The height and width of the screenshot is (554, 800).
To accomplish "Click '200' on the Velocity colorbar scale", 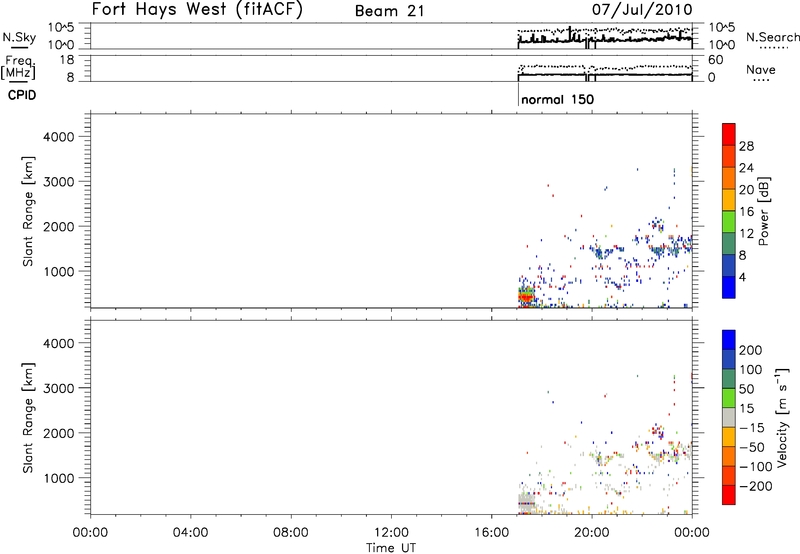I will coord(751,350).
